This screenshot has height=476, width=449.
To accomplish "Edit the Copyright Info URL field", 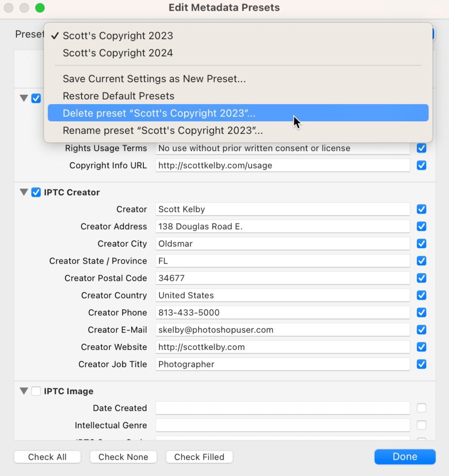I will pyautogui.click(x=283, y=165).
